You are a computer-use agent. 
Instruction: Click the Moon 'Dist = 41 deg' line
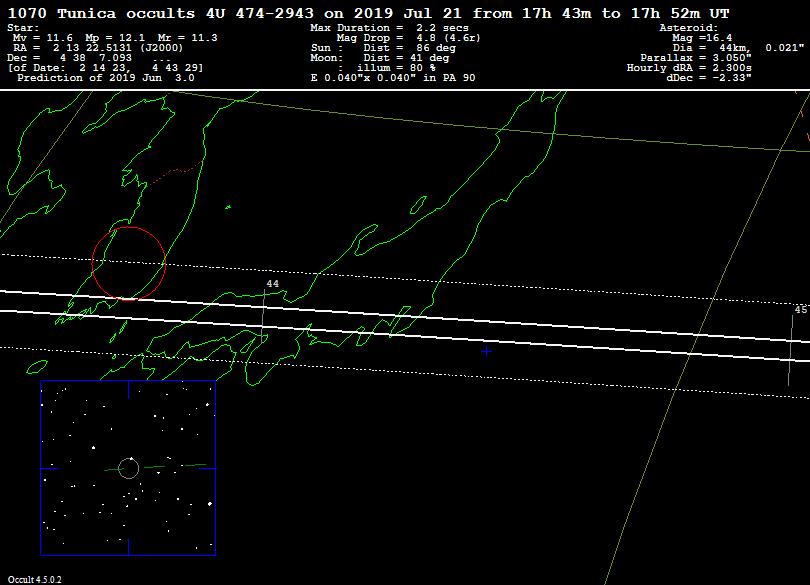coord(406,58)
